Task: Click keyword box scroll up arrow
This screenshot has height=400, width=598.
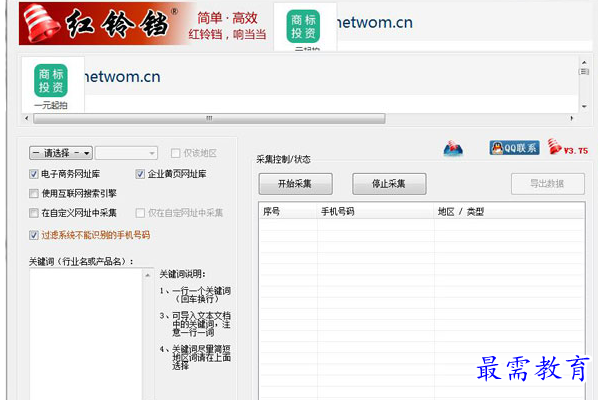Action: tap(148, 275)
